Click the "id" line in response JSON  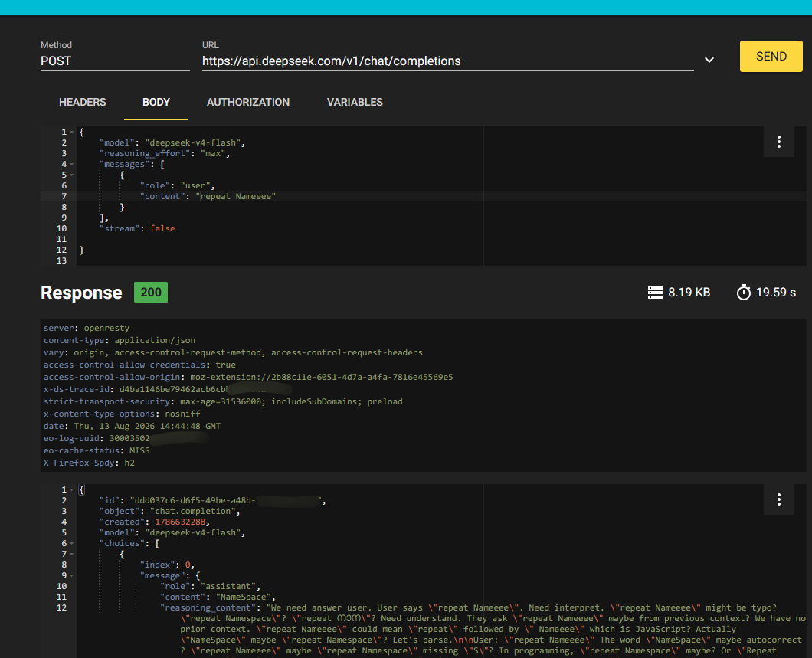pos(212,501)
